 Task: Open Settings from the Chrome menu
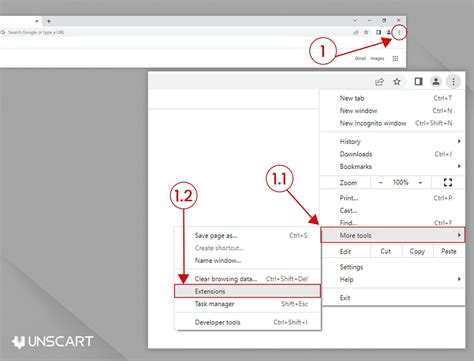(392, 267)
